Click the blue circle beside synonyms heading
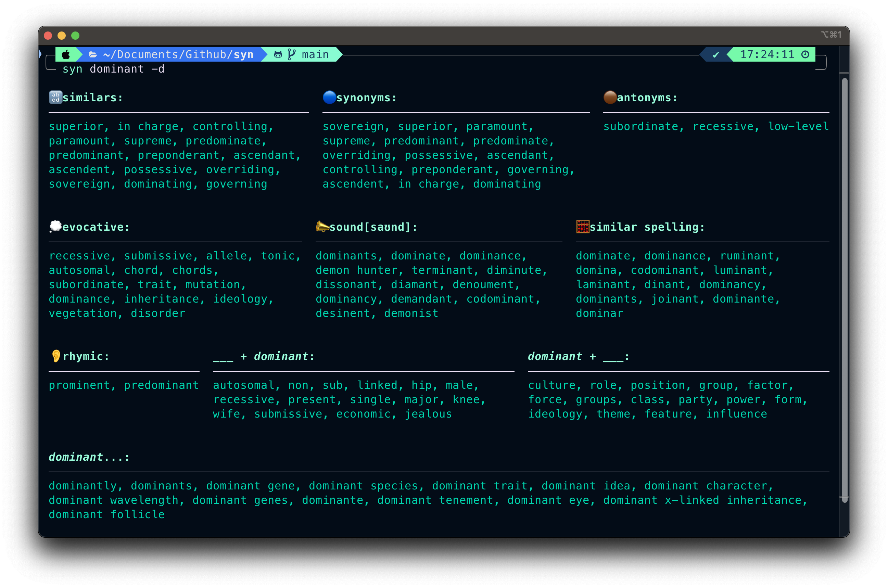 [x=329, y=98]
